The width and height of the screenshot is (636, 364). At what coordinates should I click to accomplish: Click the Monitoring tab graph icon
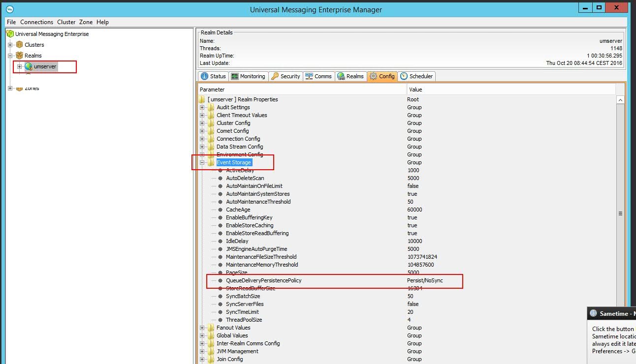click(235, 76)
